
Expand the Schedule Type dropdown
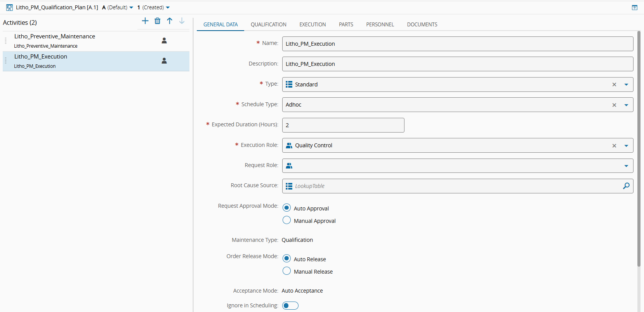626,105
